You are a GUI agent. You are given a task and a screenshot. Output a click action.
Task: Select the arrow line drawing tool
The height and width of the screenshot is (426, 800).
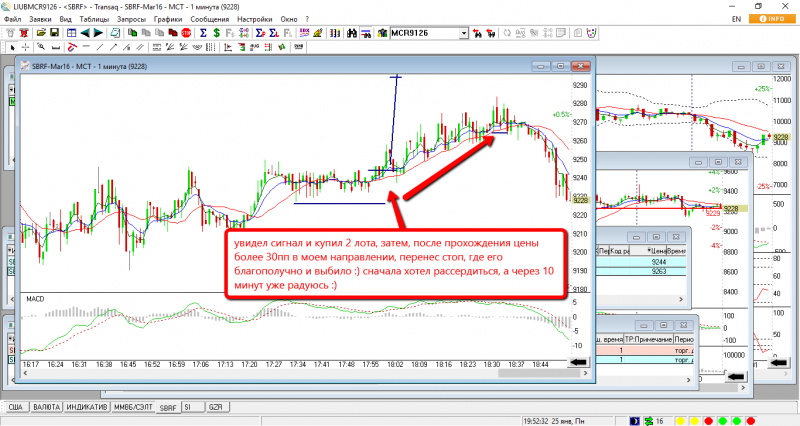(113, 47)
